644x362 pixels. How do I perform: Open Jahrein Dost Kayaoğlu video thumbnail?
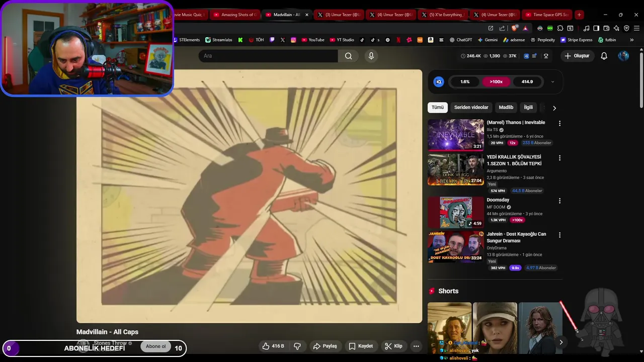click(456, 246)
